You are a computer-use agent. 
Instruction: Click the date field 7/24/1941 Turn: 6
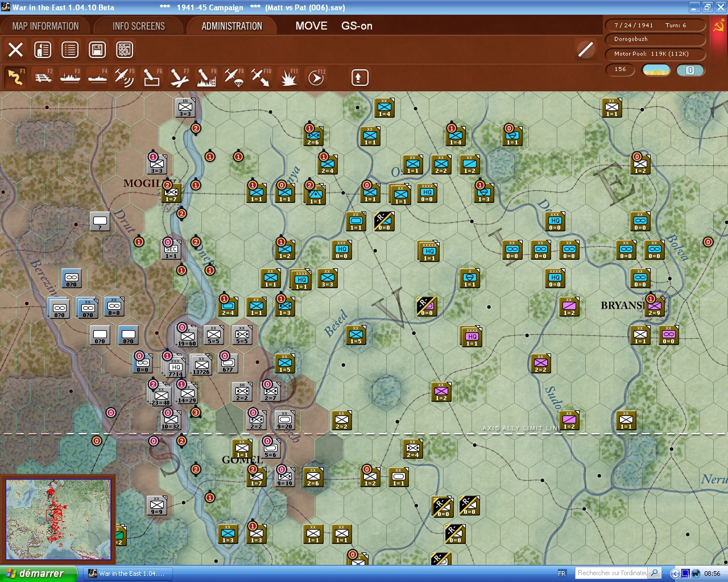coord(656,25)
